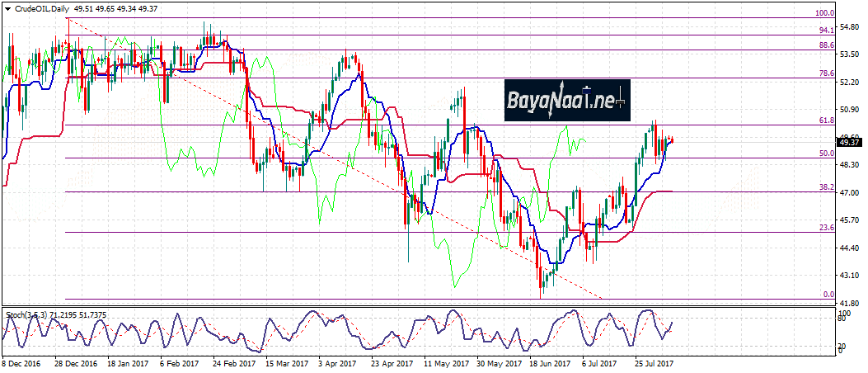Click the 23.6 Fibonacci retracement label
This screenshot has height=373, width=868.
[827, 228]
